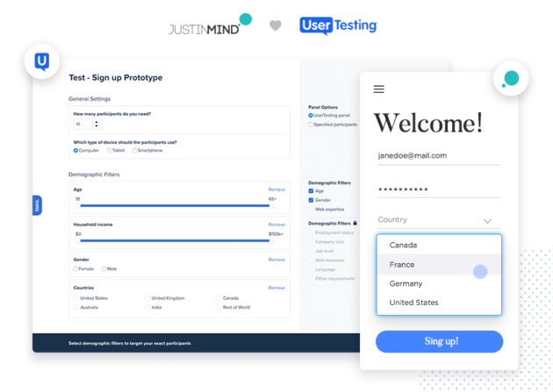
Task: Click the participants number stepper arrows
Action: 97,124
